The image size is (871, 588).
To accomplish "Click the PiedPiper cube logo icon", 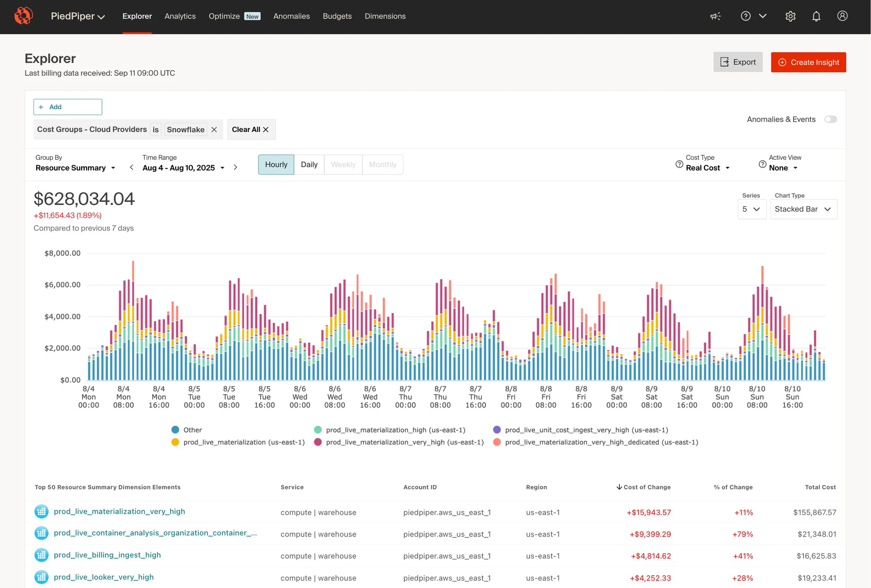I will coord(23,16).
